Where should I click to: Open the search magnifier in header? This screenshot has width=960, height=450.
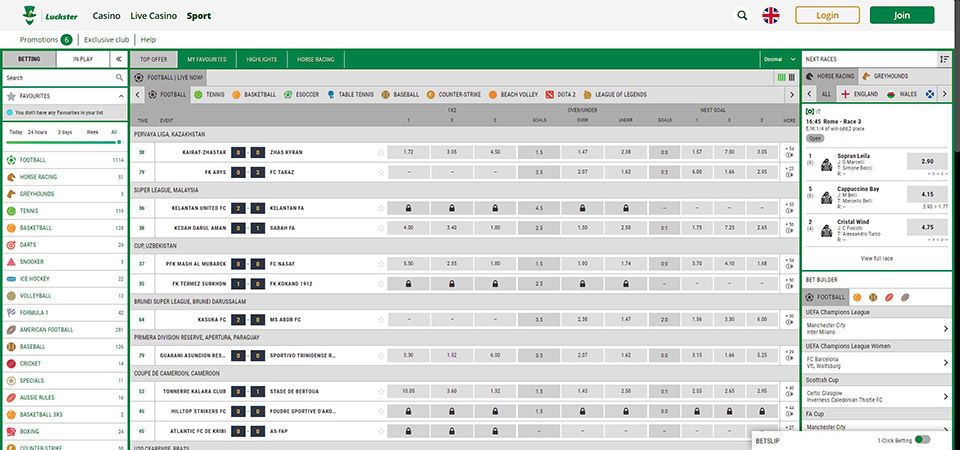tap(742, 15)
